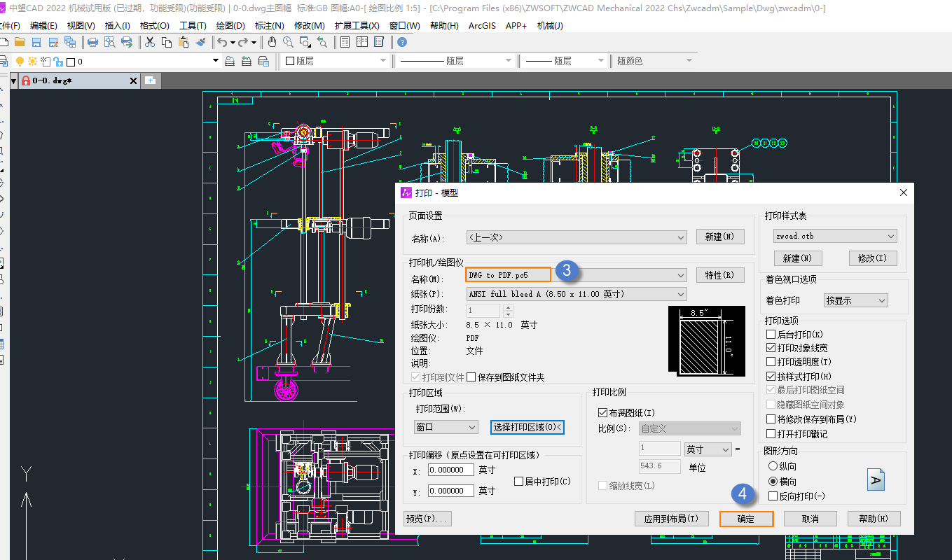Click the Save disk icon
This screenshot has height=560, width=952.
36,42
